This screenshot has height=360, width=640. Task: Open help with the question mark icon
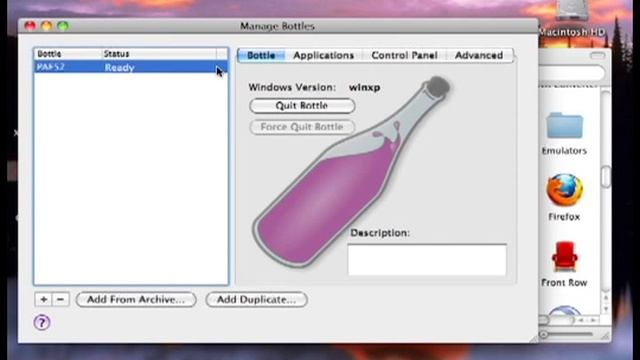point(42,322)
